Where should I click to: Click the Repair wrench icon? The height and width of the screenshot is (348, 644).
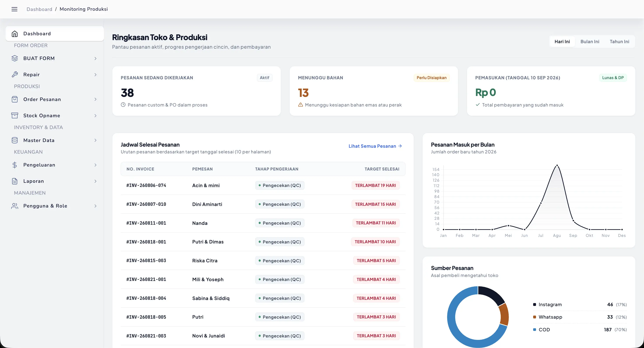[15, 75]
